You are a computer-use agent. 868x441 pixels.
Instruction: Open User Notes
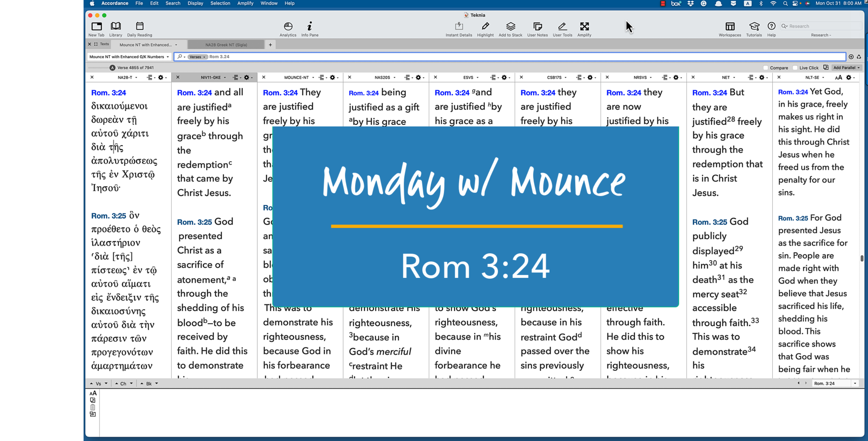(537, 29)
